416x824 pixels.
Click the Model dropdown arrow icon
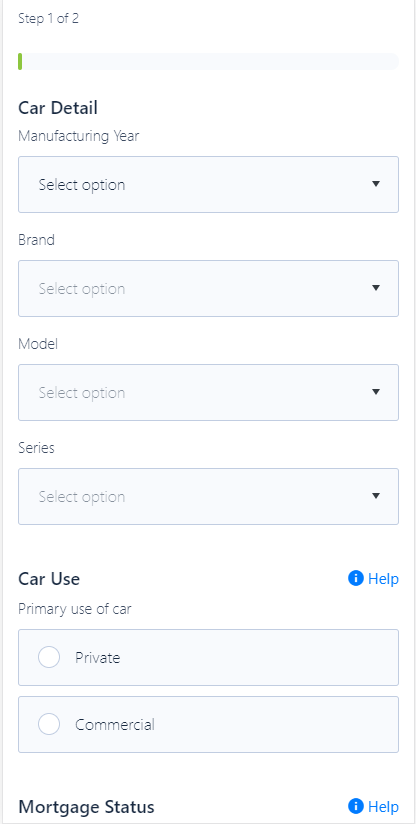pyautogui.click(x=376, y=392)
